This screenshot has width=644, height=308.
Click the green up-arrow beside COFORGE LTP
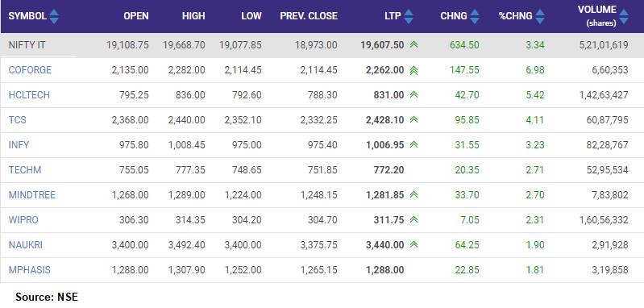(413, 70)
